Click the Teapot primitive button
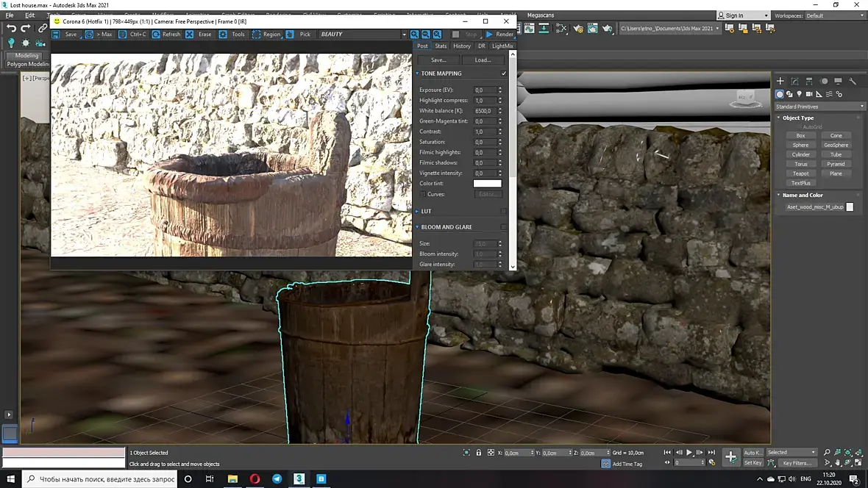 [x=800, y=173]
